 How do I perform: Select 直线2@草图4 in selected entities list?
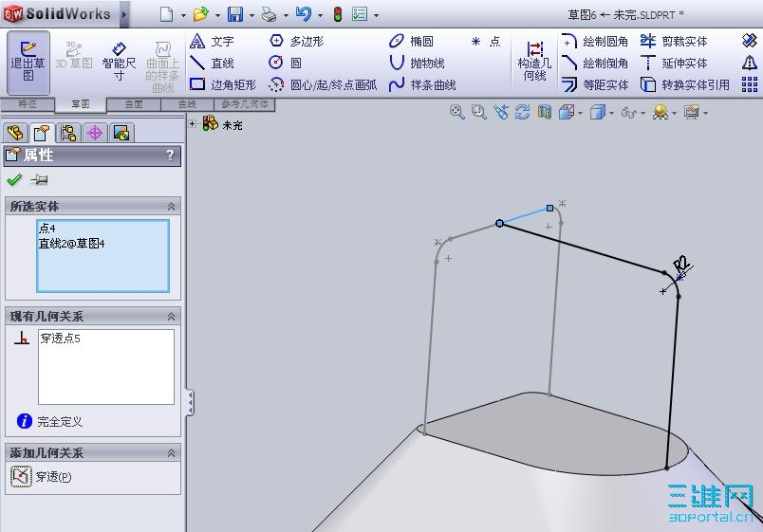tap(71, 243)
